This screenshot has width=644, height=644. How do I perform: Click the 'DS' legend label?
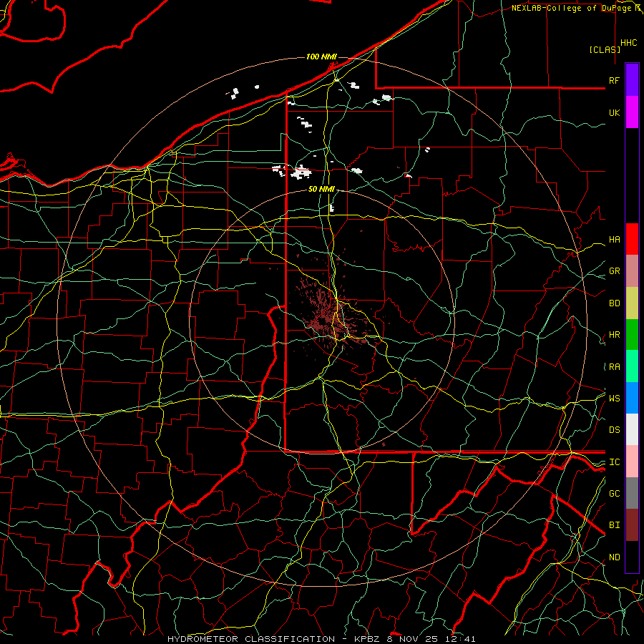pos(614,429)
